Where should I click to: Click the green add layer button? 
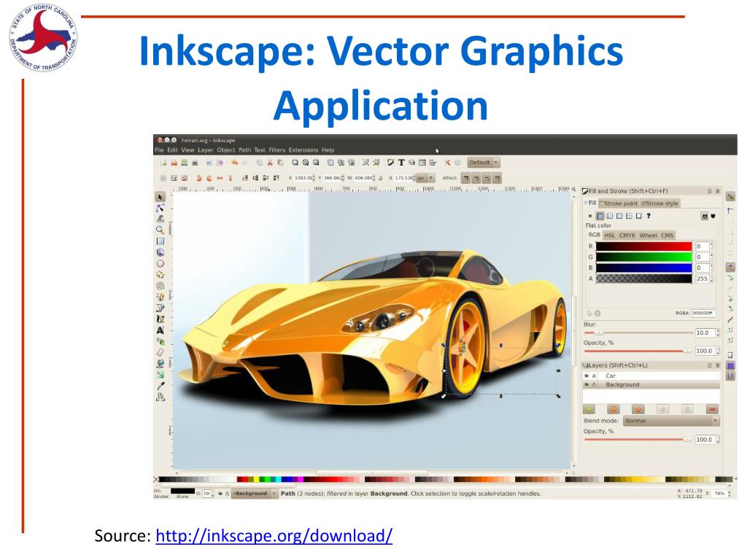589,410
